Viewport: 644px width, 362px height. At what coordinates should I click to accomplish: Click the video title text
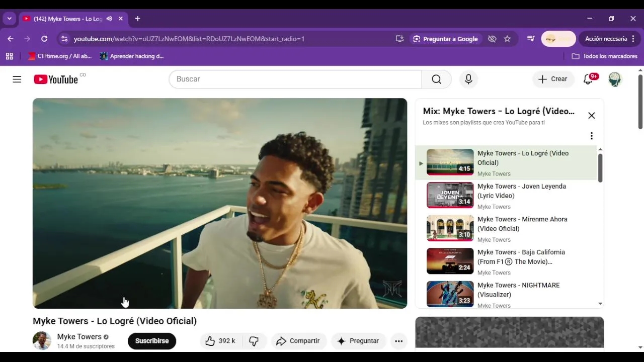pos(115,321)
